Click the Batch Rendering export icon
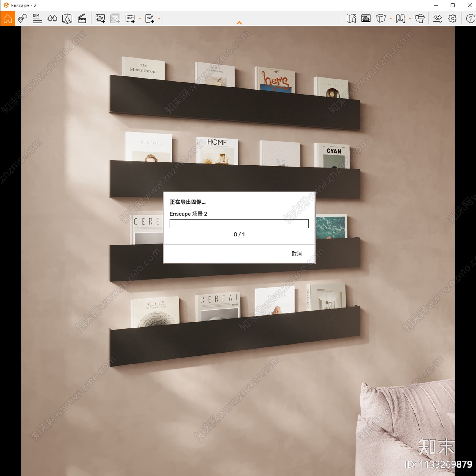The width and height of the screenshot is (476, 476). (x=115, y=18)
